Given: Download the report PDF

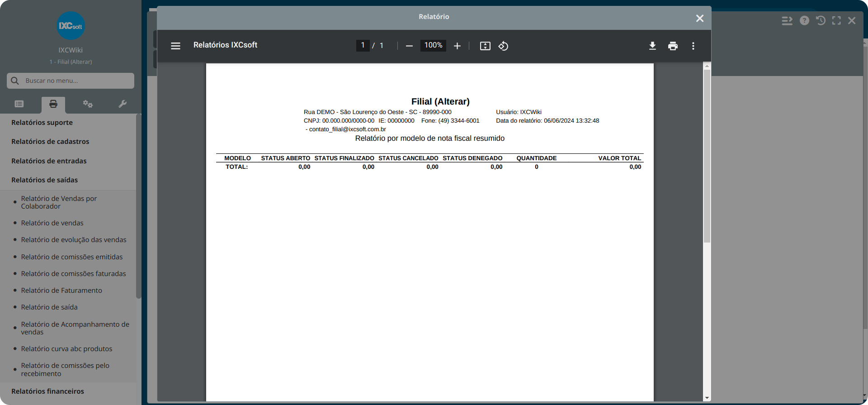Looking at the screenshot, I should pyautogui.click(x=652, y=46).
